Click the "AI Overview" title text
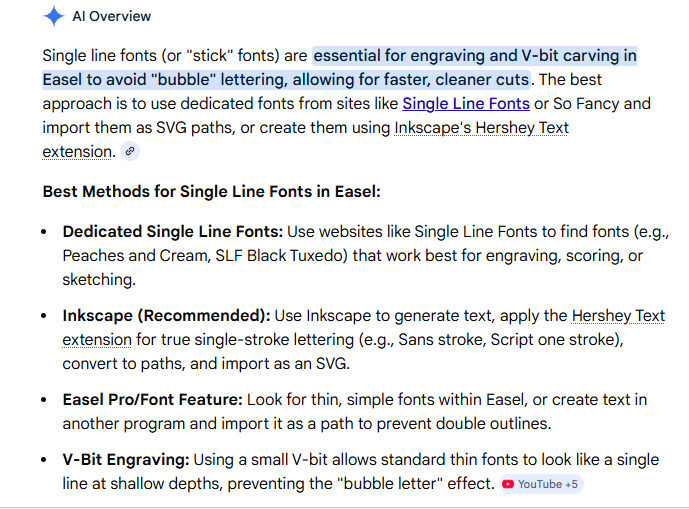This screenshot has height=509, width=689. tap(112, 16)
